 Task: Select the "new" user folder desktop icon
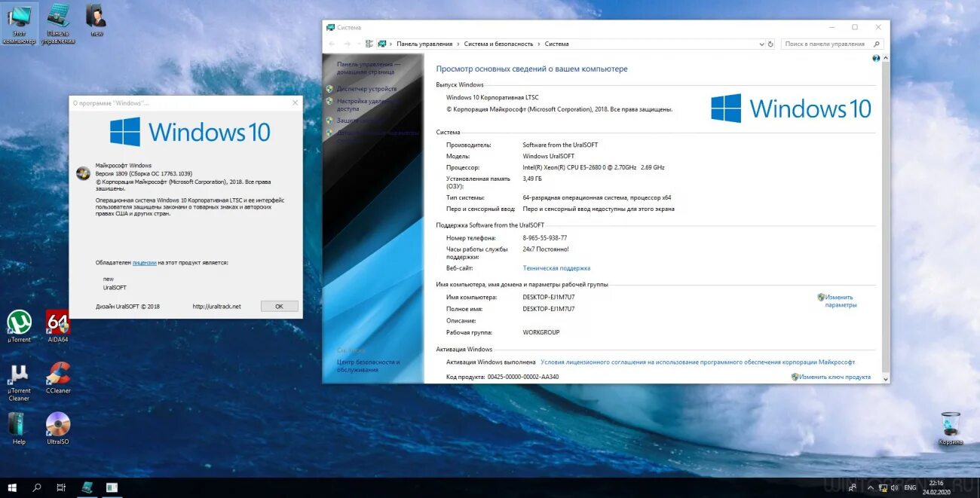(x=96, y=21)
